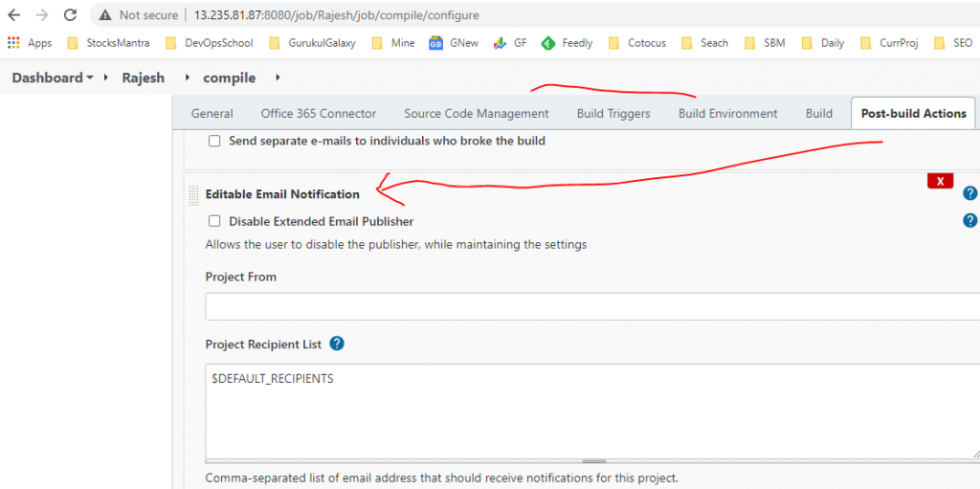Image resolution: width=980 pixels, height=489 pixels.
Task: Reload the page with refresh icon
Action: (x=70, y=15)
